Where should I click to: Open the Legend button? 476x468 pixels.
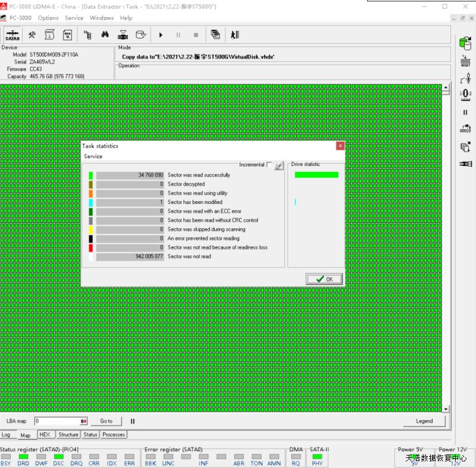[424, 421]
